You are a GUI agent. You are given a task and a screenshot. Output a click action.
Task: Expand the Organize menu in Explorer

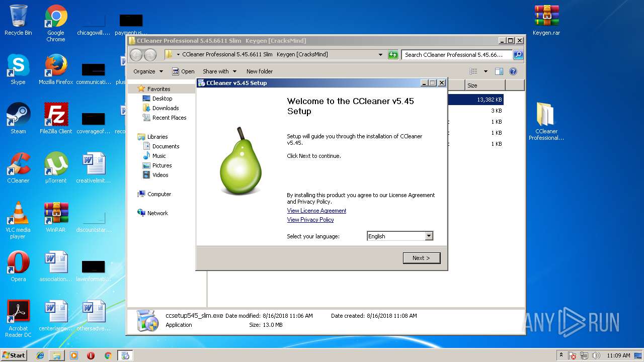148,71
